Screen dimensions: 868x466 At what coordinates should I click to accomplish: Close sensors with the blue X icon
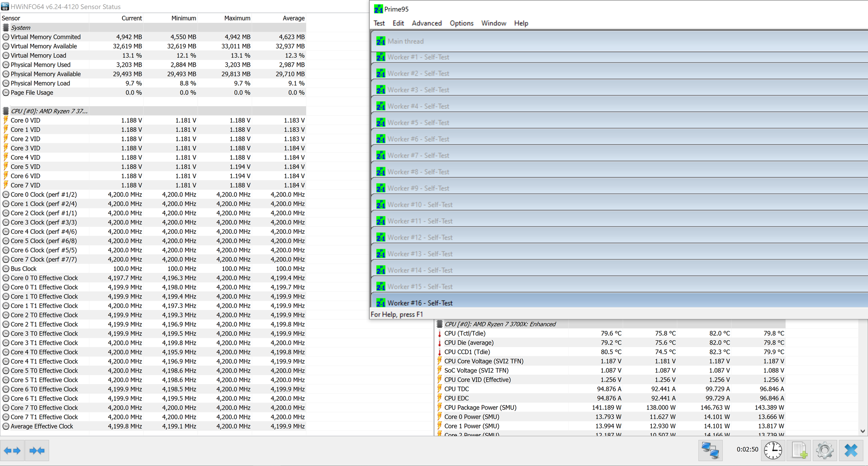click(x=851, y=450)
